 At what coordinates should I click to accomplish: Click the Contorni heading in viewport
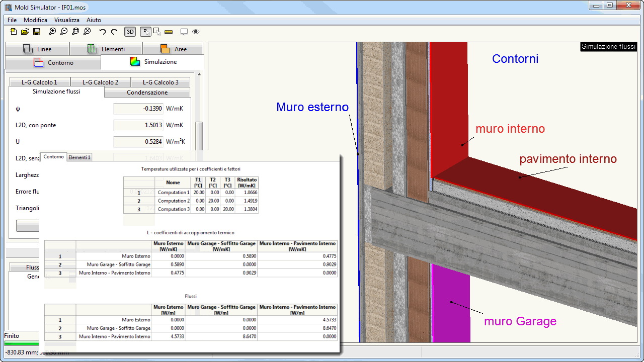click(x=515, y=59)
